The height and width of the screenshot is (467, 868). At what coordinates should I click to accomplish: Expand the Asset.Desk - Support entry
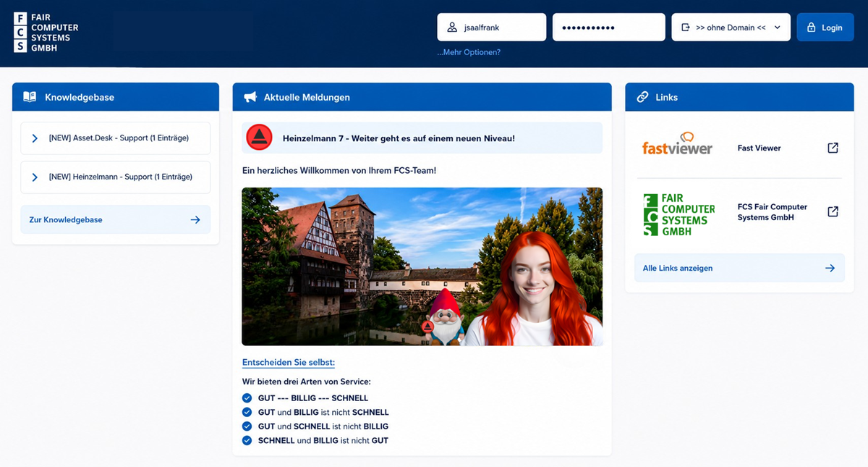click(x=116, y=138)
